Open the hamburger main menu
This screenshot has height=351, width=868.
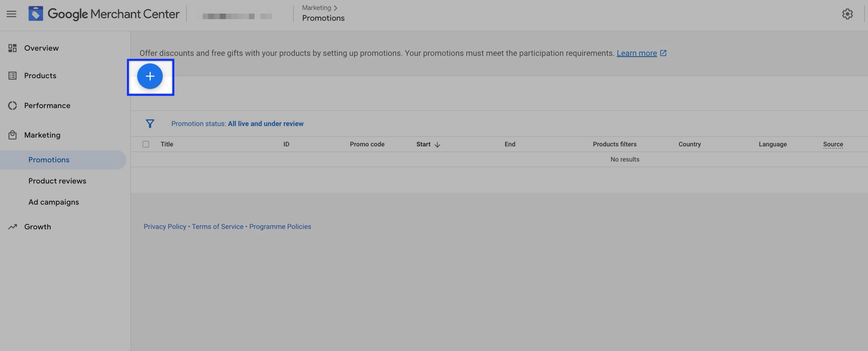[12, 14]
